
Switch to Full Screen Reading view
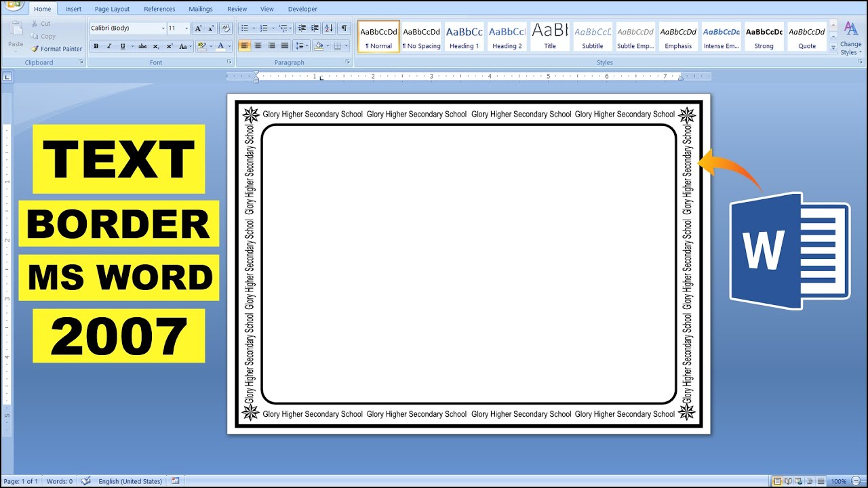pyautogui.click(x=788, y=481)
